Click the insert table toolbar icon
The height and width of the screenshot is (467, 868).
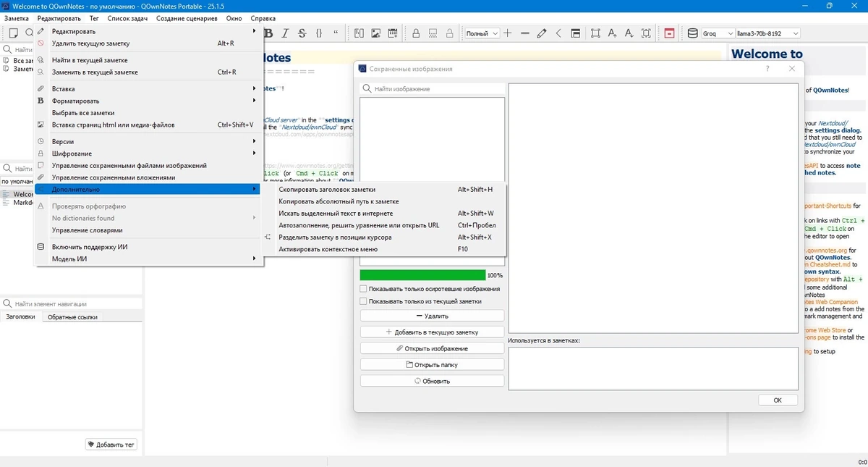[393, 33]
